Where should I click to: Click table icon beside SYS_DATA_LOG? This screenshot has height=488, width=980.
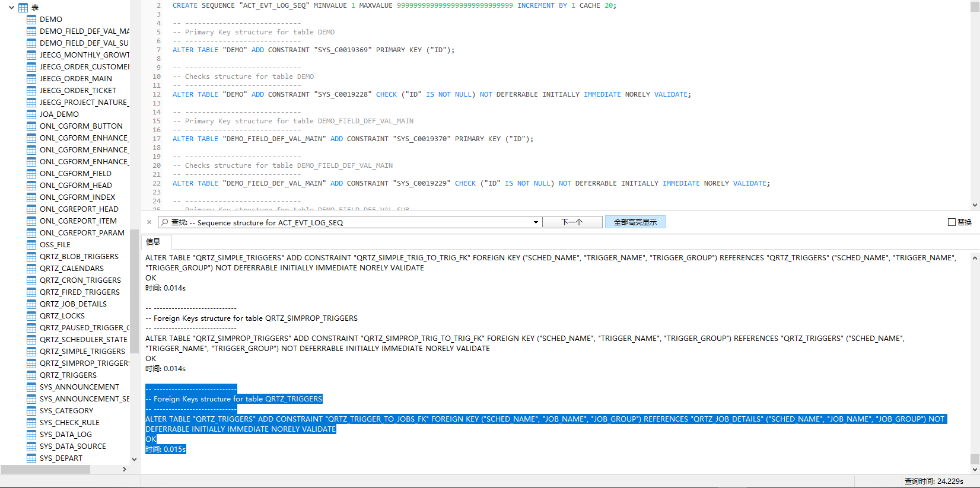pyautogui.click(x=31, y=435)
